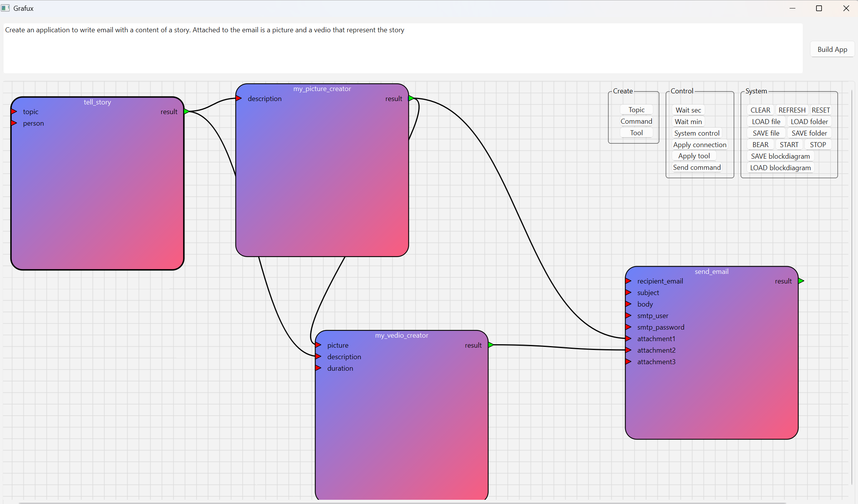Click the Send command button

(697, 167)
